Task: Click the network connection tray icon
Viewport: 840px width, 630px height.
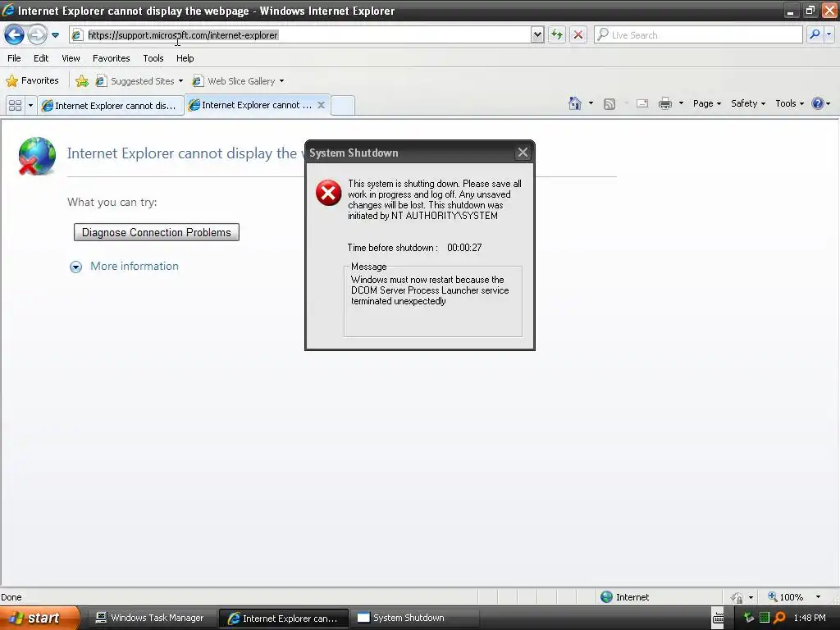Action: click(x=748, y=618)
